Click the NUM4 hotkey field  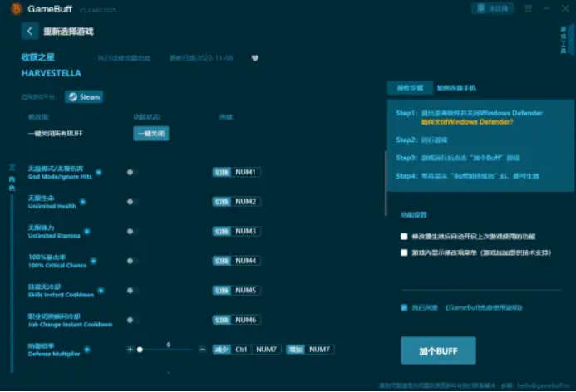point(245,261)
